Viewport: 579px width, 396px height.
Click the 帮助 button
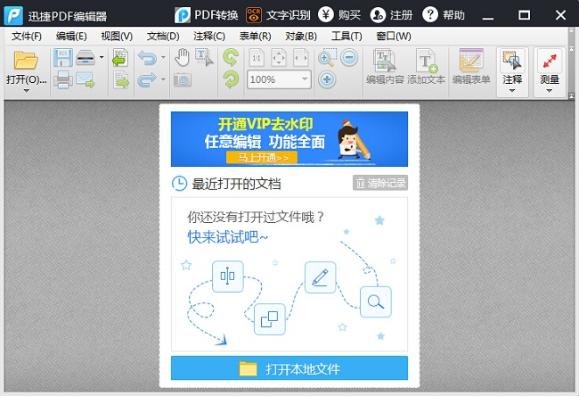pyautogui.click(x=443, y=15)
